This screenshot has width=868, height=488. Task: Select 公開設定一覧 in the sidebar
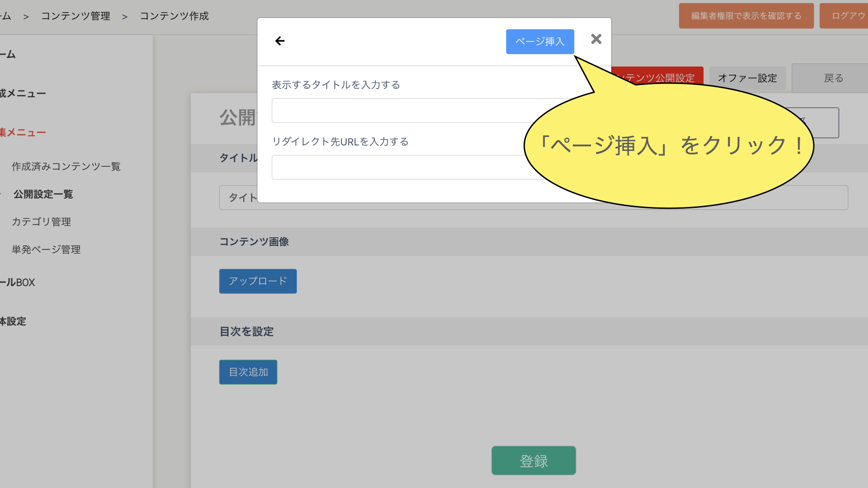43,194
